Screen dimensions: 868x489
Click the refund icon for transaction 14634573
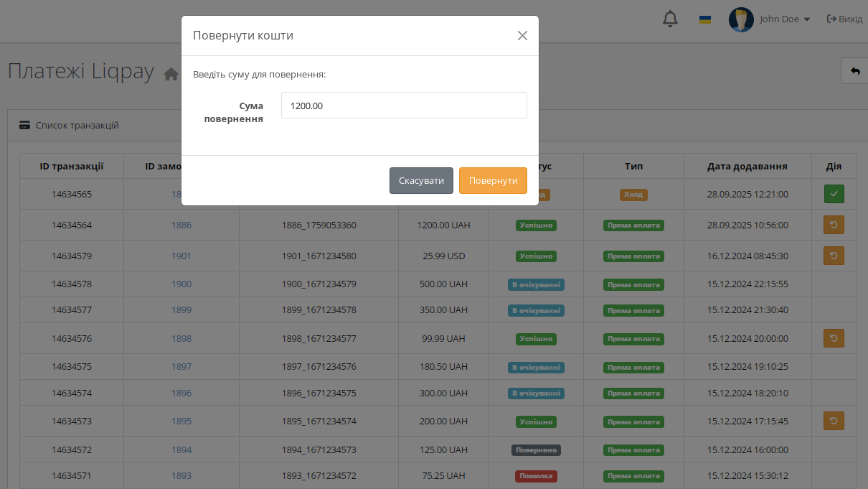pyautogui.click(x=834, y=421)
